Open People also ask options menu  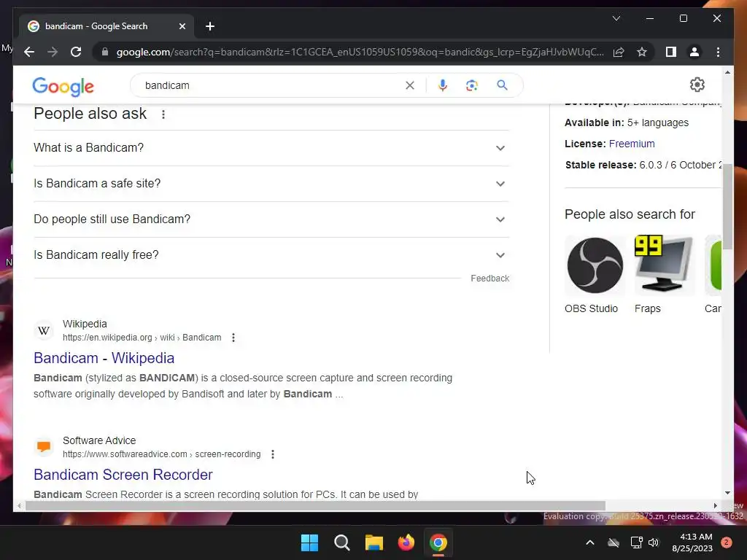(163, 114)
